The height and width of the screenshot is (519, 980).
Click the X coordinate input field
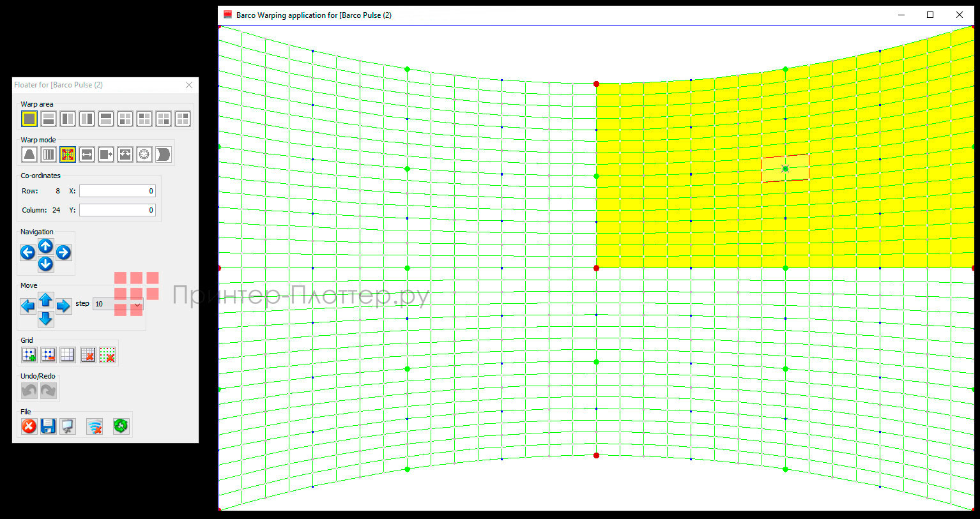pos(118,191)
